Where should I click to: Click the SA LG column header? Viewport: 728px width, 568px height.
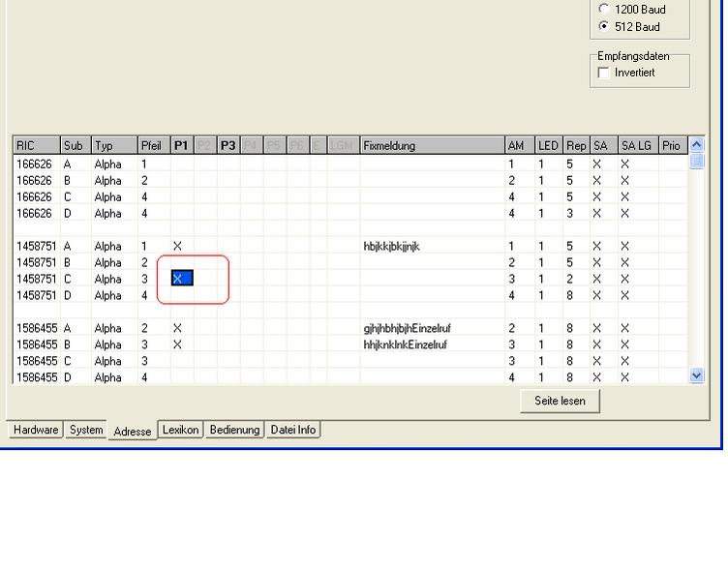pos(636,146)
